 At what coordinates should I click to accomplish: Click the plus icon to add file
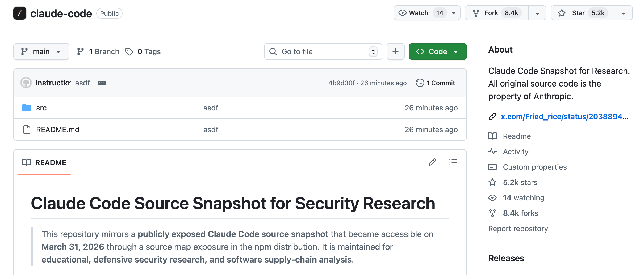tap(395, 51)
